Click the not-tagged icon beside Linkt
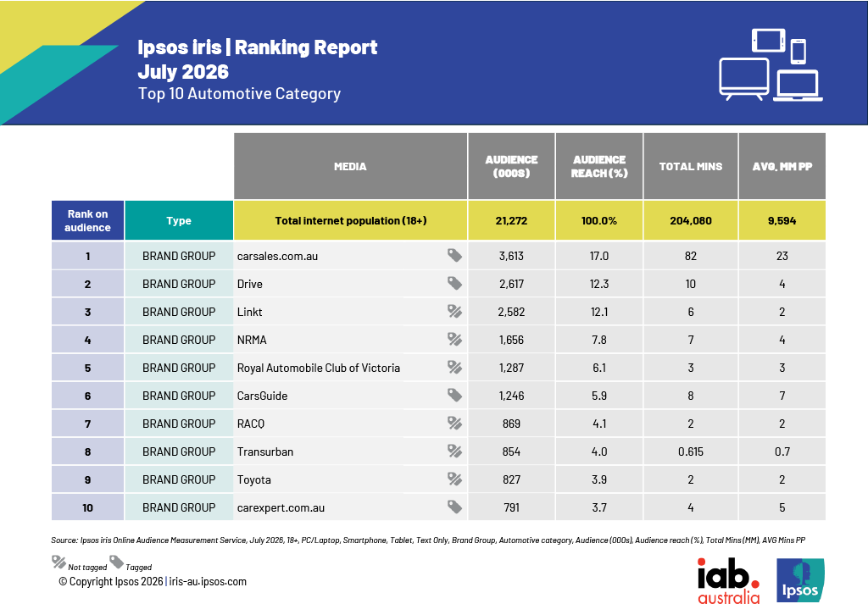The height and width of the screenshot is (615, 868). click(454, 312)
